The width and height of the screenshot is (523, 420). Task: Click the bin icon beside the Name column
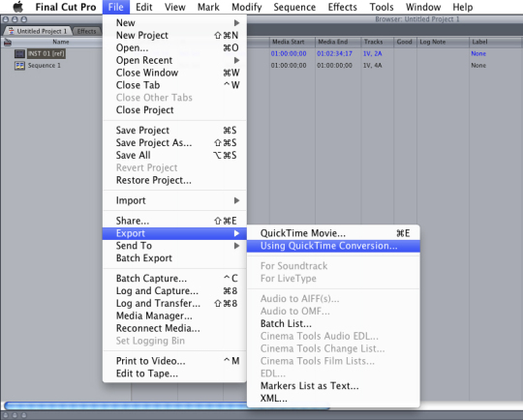[x=8, y=42]
